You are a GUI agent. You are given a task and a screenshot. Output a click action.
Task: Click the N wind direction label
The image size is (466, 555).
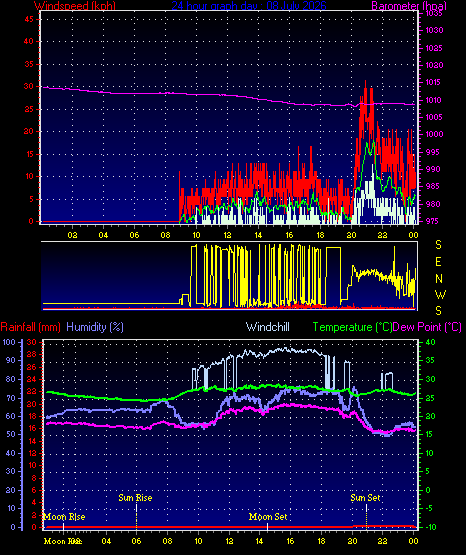coord(439,279)
